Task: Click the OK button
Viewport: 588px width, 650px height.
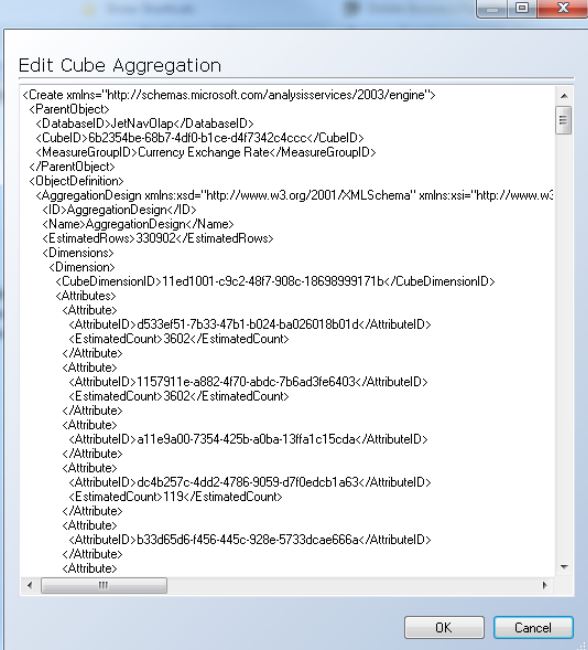Action: pyautogui.click(x=444, y=627)
